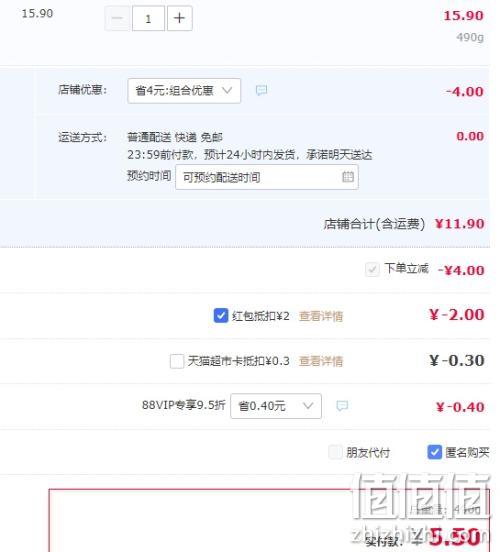500x552 pixels.
Task: Click the chevron in 省4元:组合优惠 dropdown
Action: pyautogui.click(x=227, y=90)
